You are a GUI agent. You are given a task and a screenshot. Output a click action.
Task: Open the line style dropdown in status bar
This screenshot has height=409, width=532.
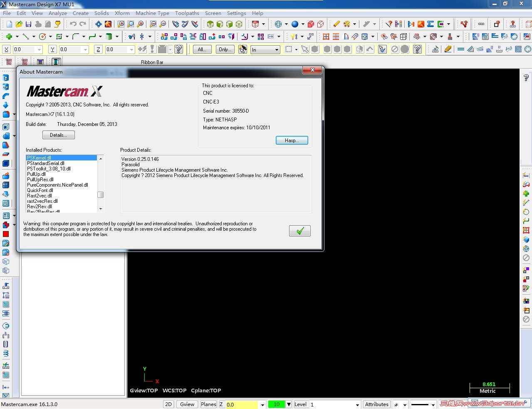433,405
